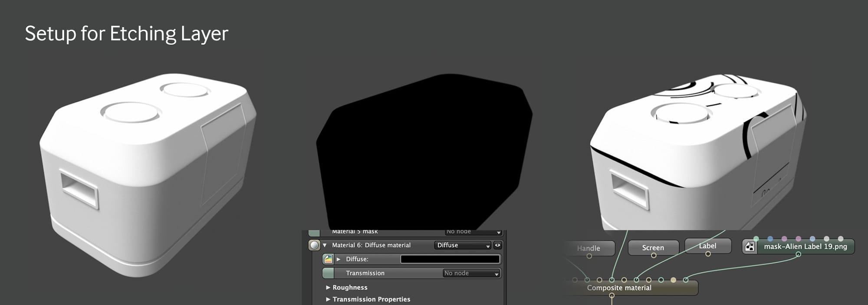Click the Composite material bottom output pin
Image resolution: width=868 pixels, height=305 pixels.
[612, 295]
